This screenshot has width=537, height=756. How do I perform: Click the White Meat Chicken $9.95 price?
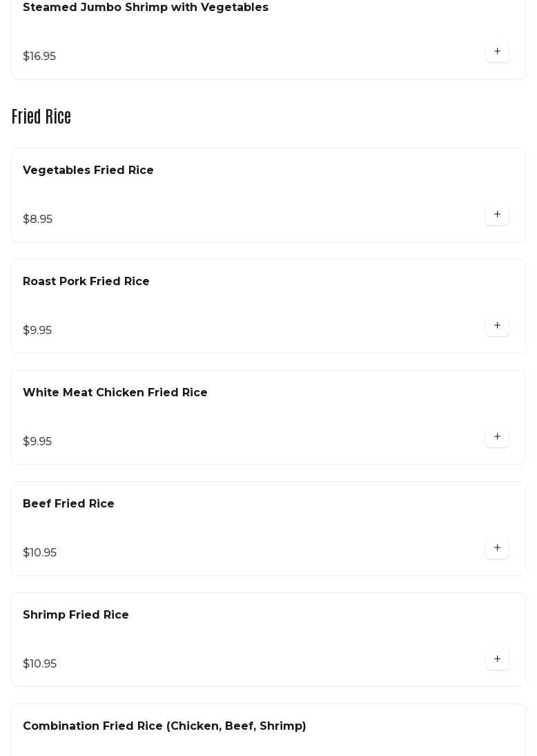point(37,442)
